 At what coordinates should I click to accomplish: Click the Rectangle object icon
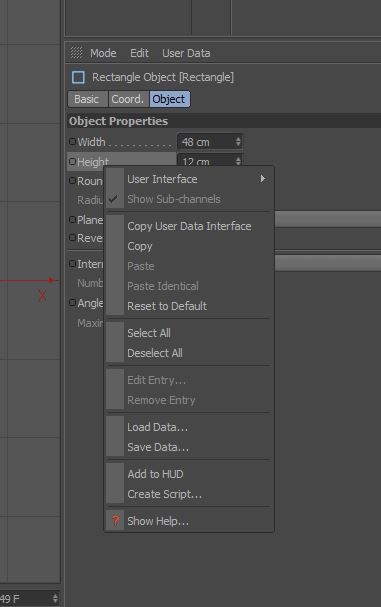(x=78, y=77)
